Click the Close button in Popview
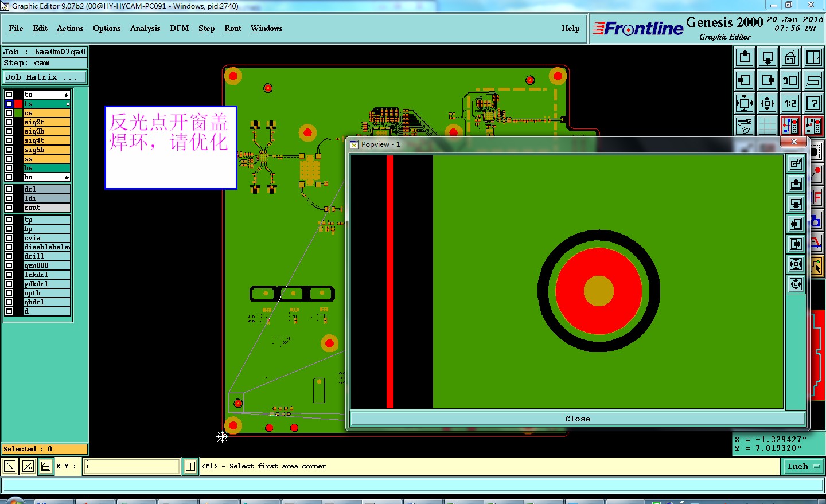 tap(578, 419)
